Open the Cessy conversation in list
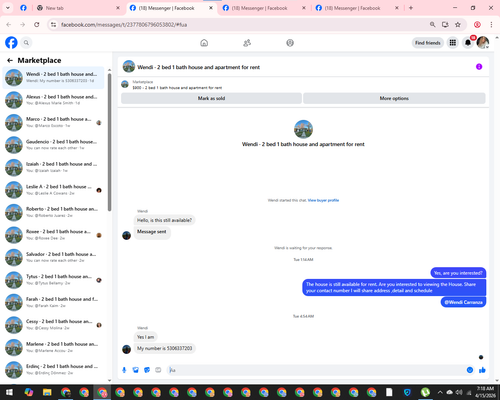The width and height of the screenshot is (500, 400). [x=53, y=325]
